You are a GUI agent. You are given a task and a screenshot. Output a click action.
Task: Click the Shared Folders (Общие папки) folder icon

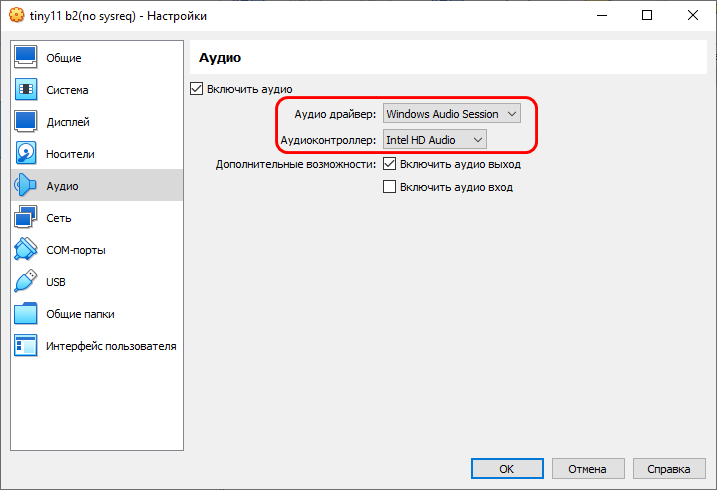tap(26, 314)
